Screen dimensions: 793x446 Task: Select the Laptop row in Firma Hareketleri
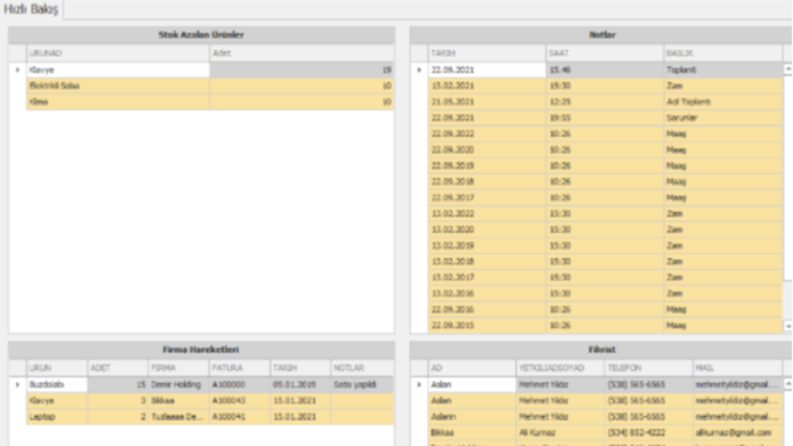pyautogui.click(x=210, y=417)
